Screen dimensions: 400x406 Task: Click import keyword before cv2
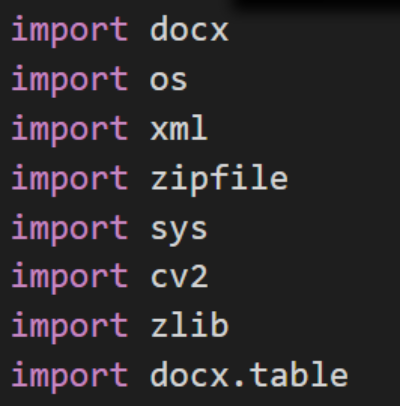pyautogui.click(x=70, y=278)
